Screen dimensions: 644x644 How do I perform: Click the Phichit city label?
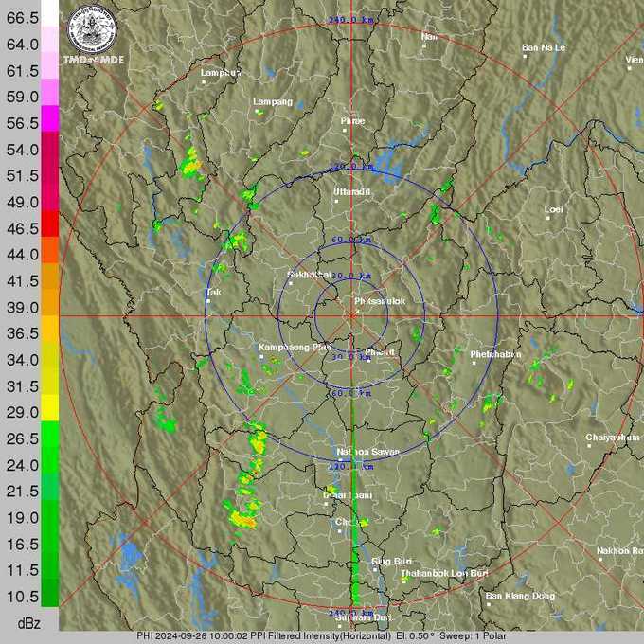(380, 352)
